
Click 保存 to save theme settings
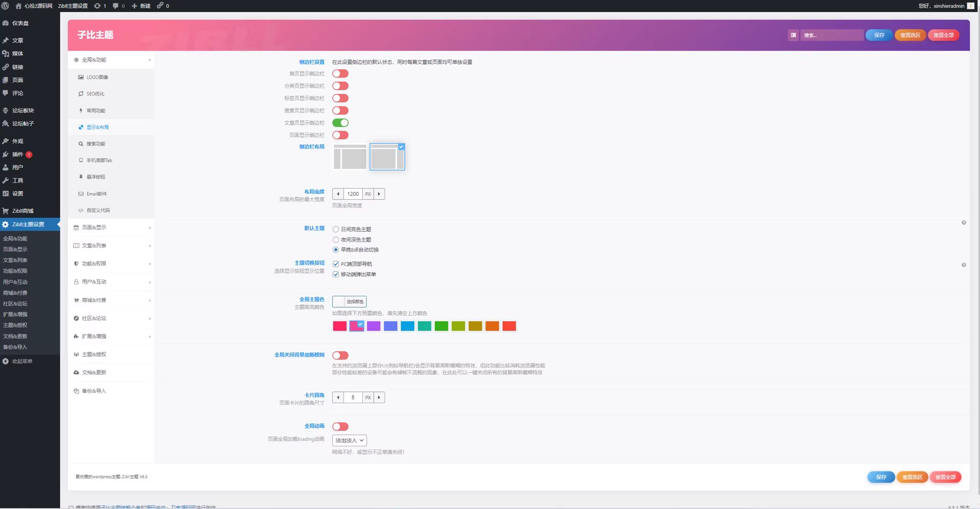point(878,35)
